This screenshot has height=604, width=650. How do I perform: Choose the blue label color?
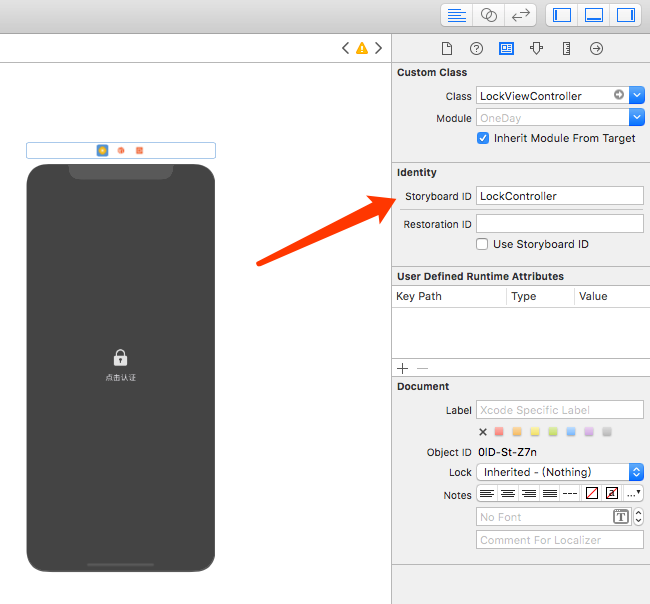tap(571, 432)
